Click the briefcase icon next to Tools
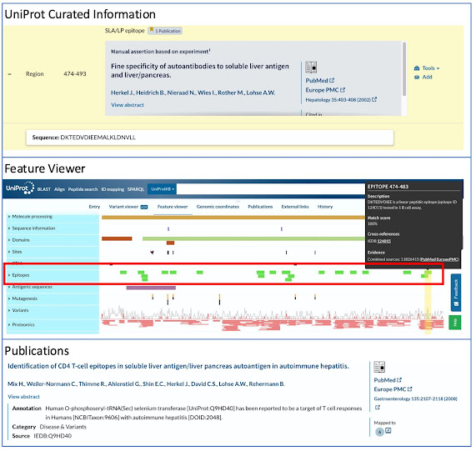This screenshot has width=476, height=451. [x=417, y=68]
